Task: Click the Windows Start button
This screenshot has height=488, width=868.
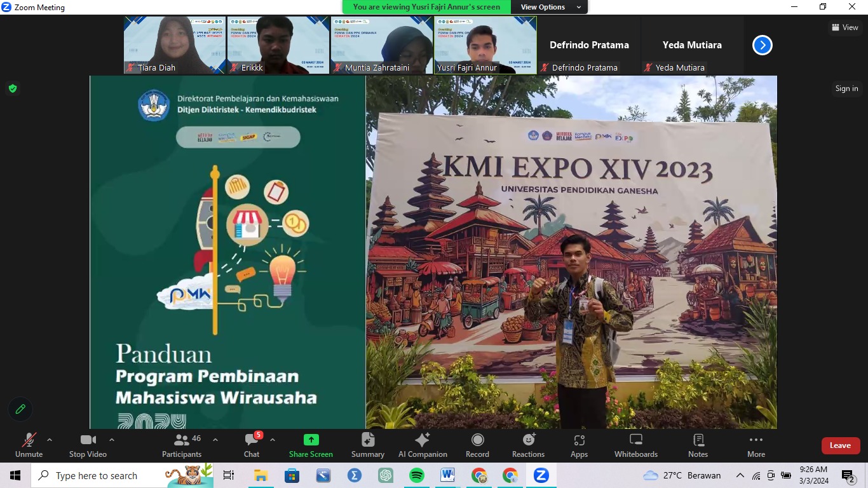Action: pyautogui.click(x=15, y=475)
